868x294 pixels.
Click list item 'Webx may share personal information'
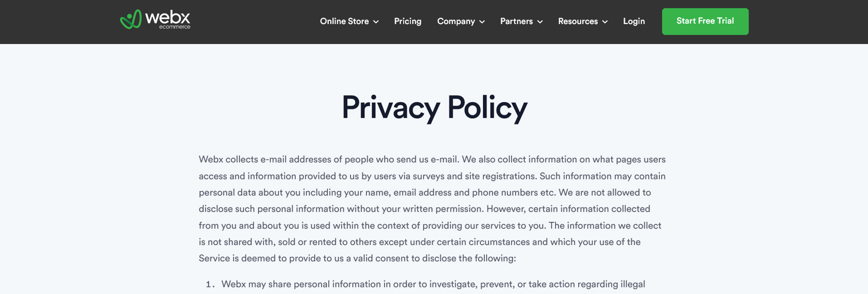(x=433, y=285)
